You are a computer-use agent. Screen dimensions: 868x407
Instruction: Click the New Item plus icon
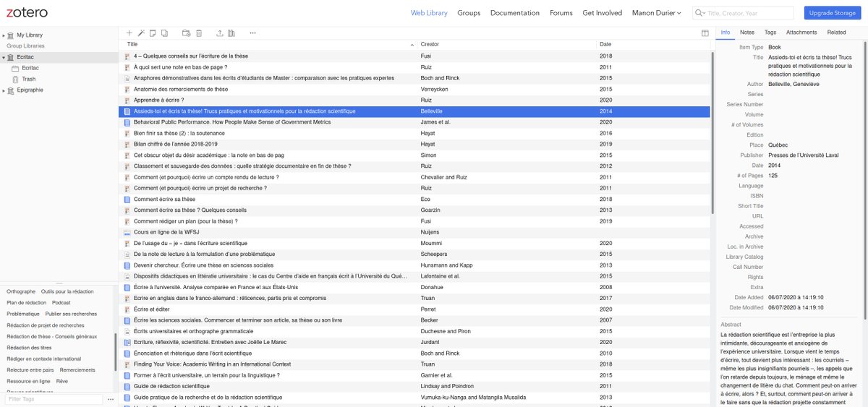pos(129,33)
